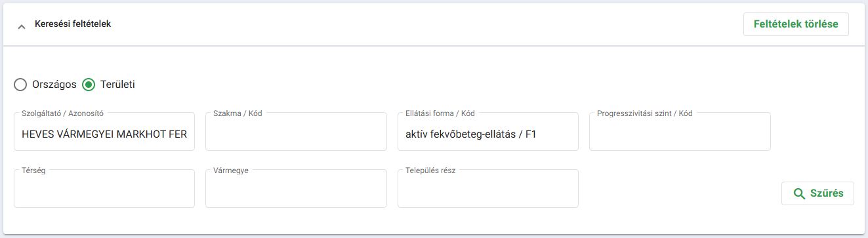868x238 pixels.
Task: Select the Országos radio button
Action: 20,85
